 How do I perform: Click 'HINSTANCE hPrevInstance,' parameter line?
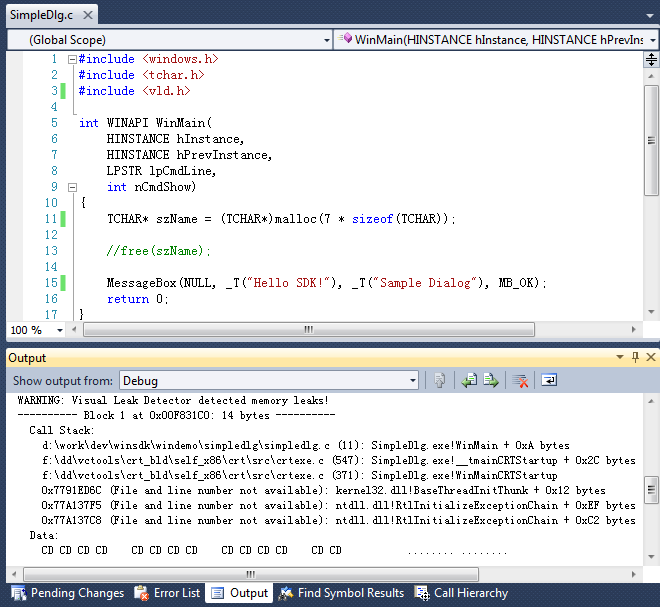[189, 155]
